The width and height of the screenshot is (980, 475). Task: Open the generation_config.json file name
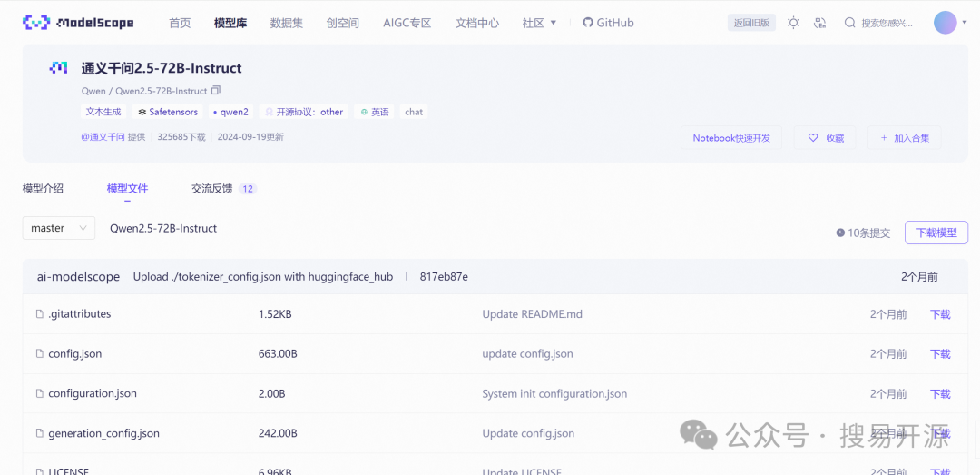click(103, 433)
